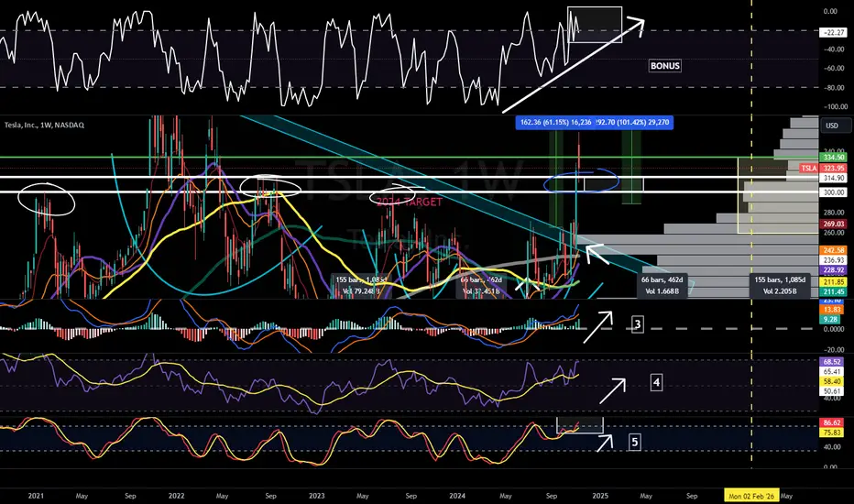Click the white arrow beside BONUS
The image size is (854, 504).
pyautogui.click(x=573, y=67)
